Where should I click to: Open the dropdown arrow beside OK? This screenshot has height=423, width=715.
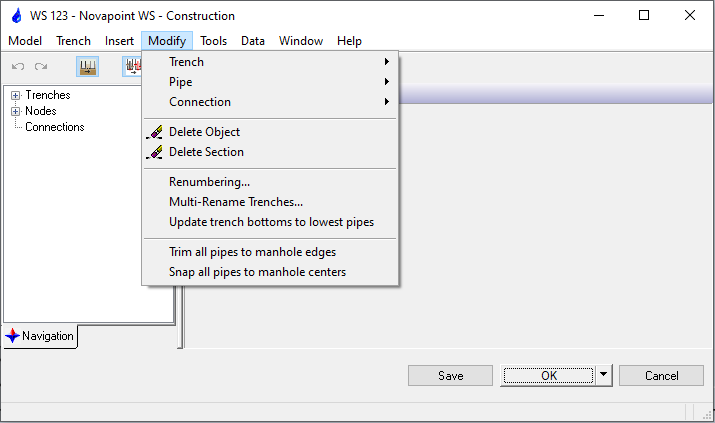[603, 376]
